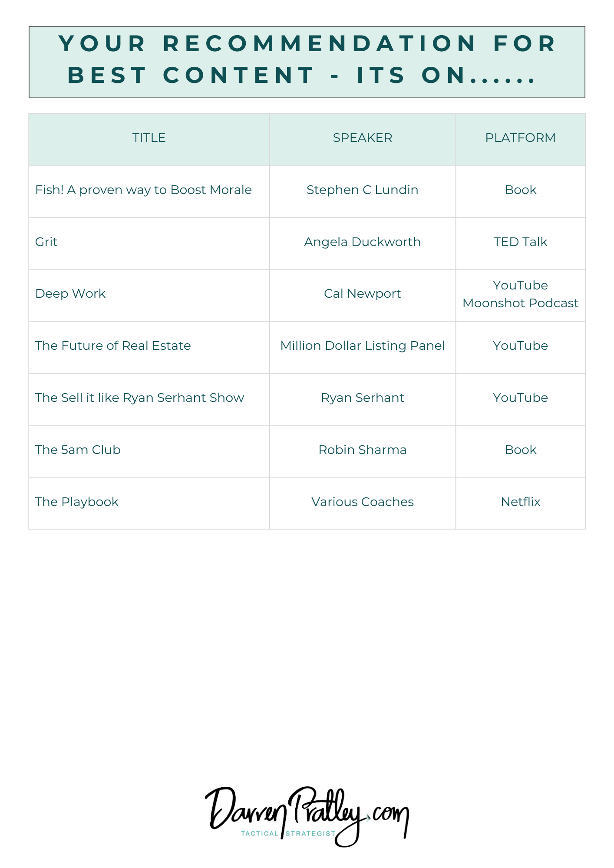Click 'The 5am Club' title cell

click(78, 450)
